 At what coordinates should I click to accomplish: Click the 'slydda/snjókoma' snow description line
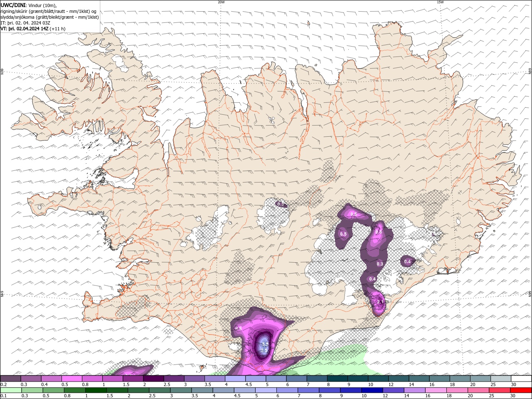[49, 17]
